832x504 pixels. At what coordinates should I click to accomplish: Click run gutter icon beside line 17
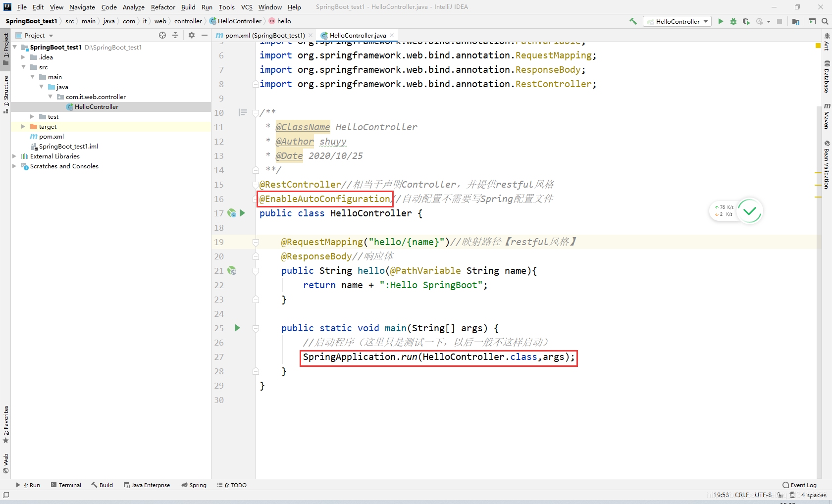tap(243, 213)
